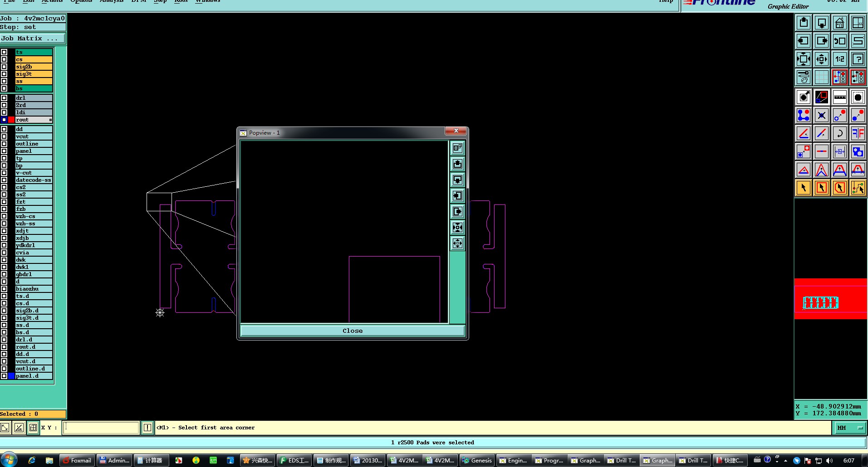Pan view down in the Graphic Editor toolbar
Viewport: 868px width, 467px height.
point(822,23)
